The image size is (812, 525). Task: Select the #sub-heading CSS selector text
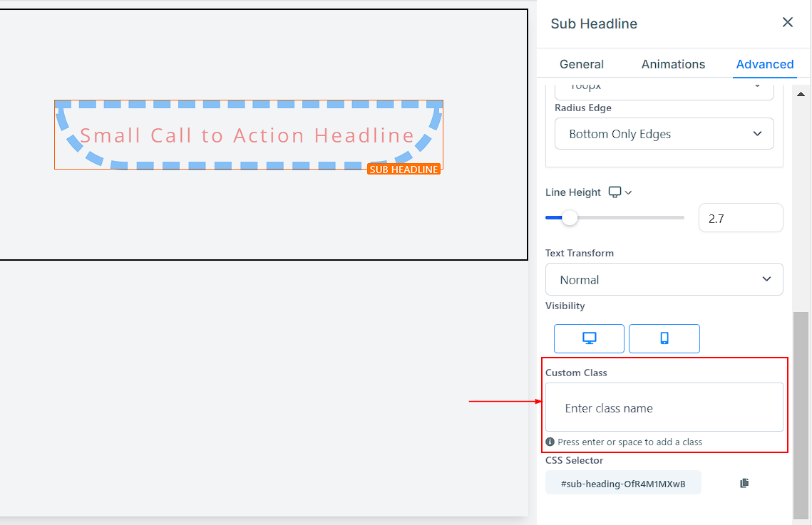pos(623,484)
